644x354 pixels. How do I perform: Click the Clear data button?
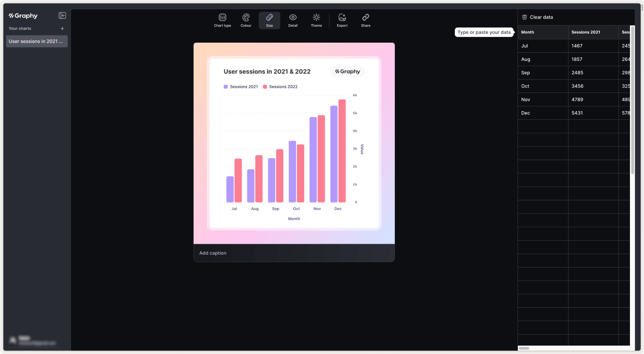(x=537, y=17)
